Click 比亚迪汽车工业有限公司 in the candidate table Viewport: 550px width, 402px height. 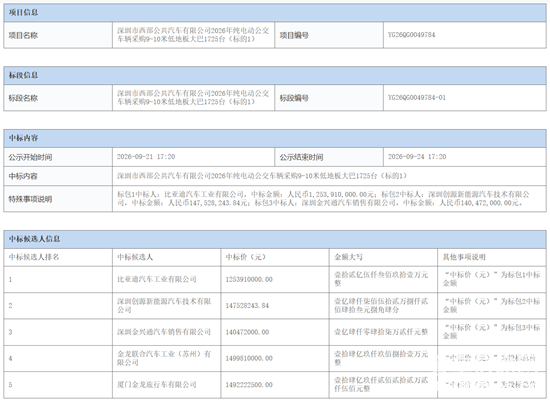point(167,280)
